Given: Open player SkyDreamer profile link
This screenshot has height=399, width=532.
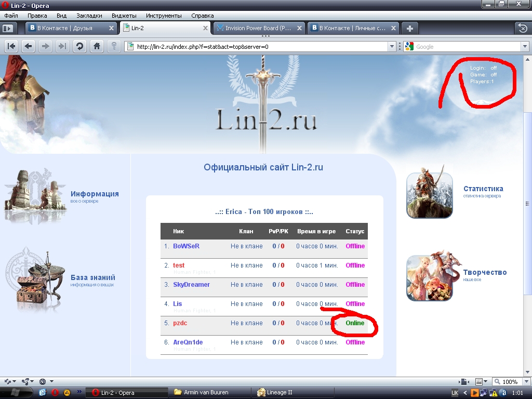Looking at the screenshot, I should (x=191, y=285).
